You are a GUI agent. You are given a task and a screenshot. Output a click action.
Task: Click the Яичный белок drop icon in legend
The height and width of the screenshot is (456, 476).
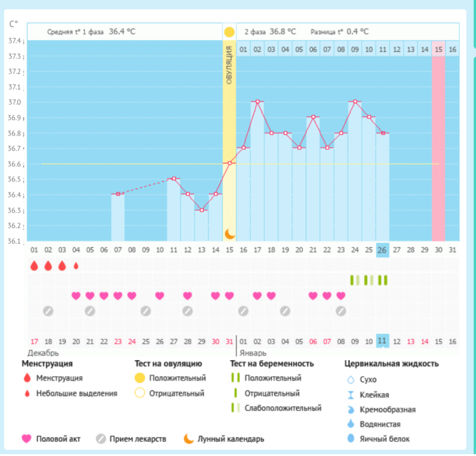pyautogui.click(x=351, y=439)
